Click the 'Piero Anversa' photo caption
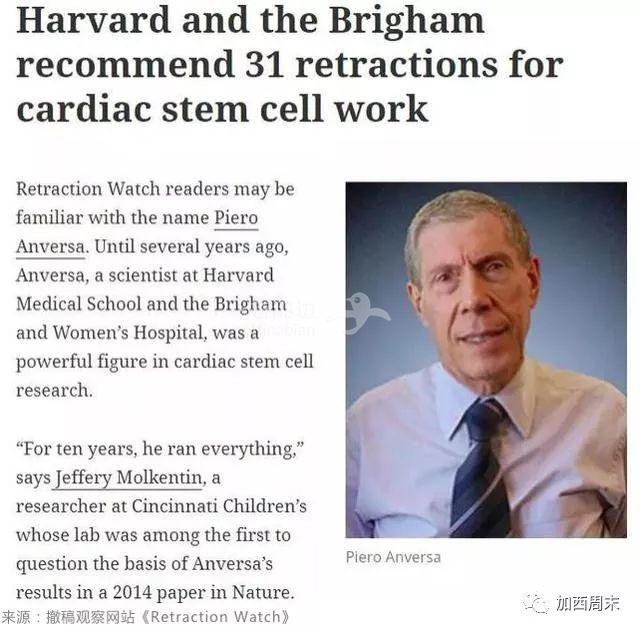Viewport: 640px width, 632px height. (393, 557)
